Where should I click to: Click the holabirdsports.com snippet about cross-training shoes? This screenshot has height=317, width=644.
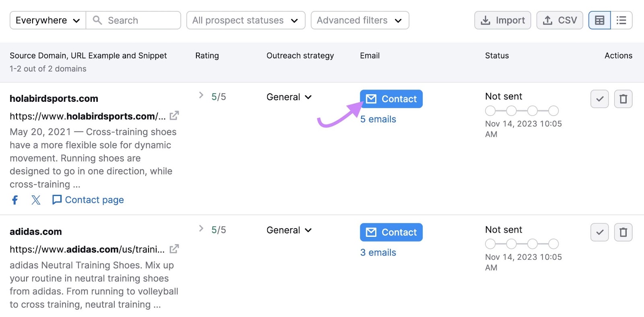[x=93, y=158]
